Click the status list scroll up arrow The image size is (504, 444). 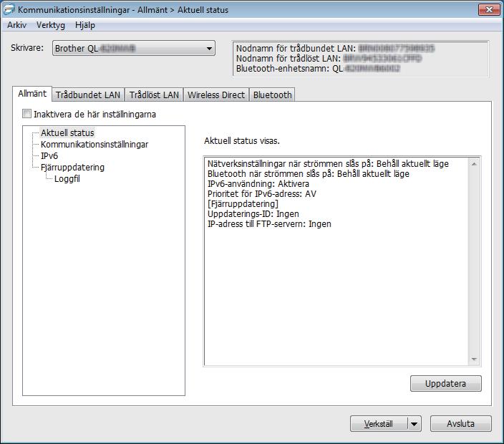click(x=474, y=164)
